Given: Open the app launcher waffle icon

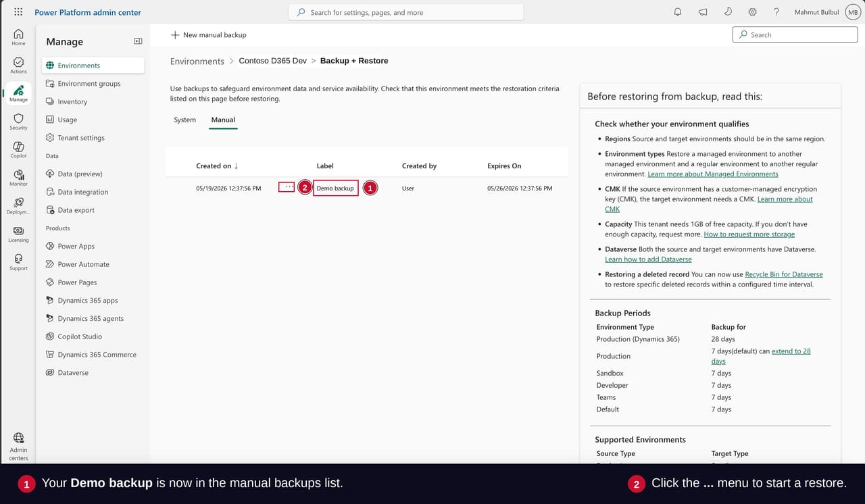Looking at the screenshot, I should 18,12.
